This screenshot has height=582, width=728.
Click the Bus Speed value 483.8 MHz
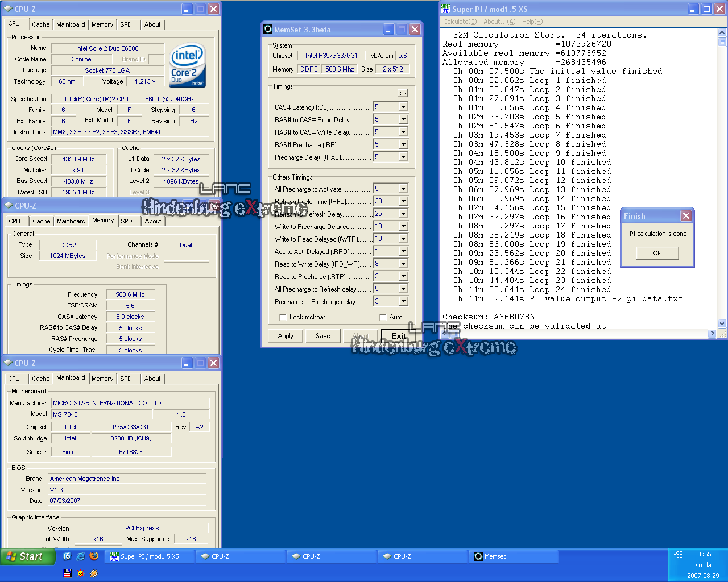point(78,181)
